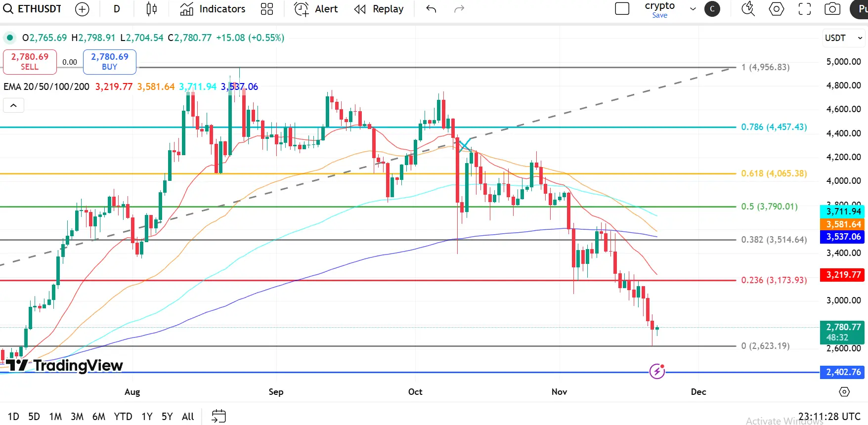Select the All time range

pos(188,417)
